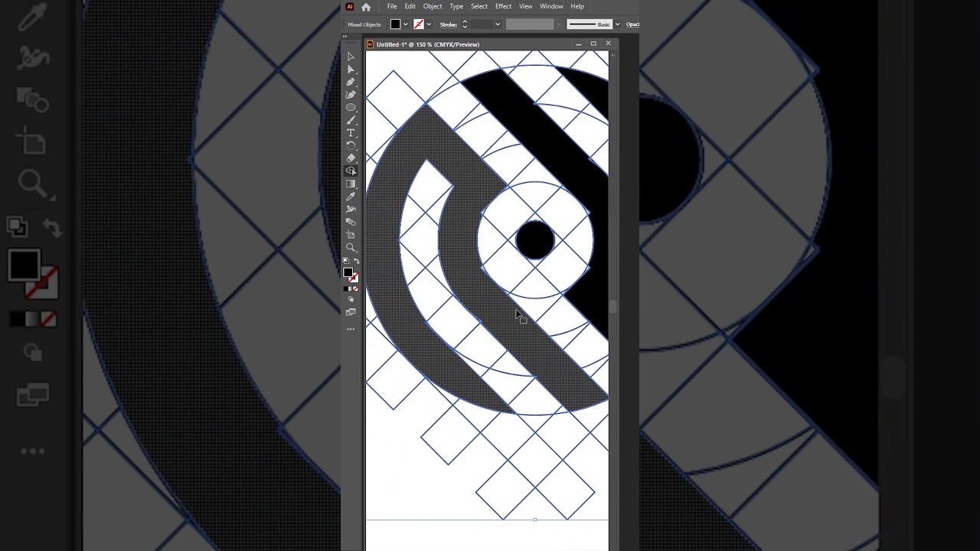The image size is (980, 551).
Task: Swap fill and stroke colors
Action: [357, 261]
